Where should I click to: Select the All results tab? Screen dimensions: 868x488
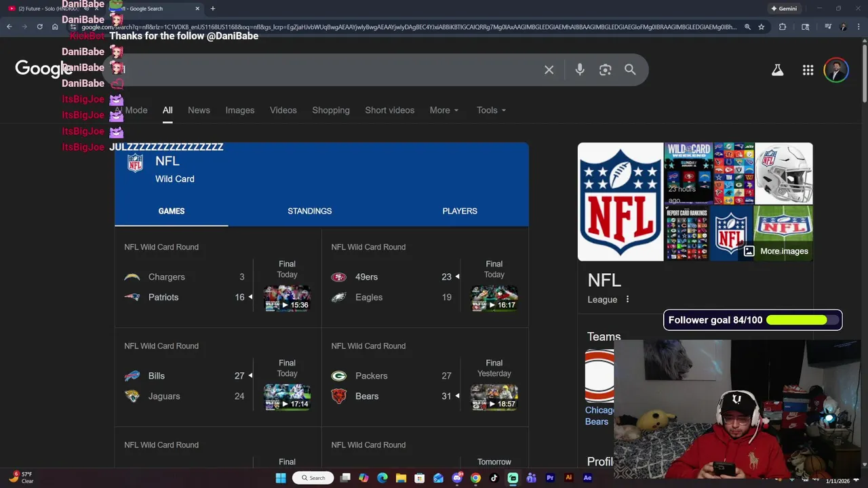[167, 110]
